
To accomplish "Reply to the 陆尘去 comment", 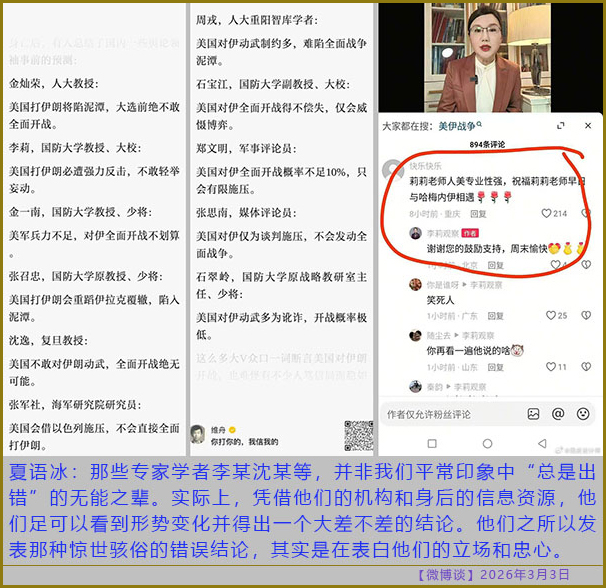I will (495, 367).
